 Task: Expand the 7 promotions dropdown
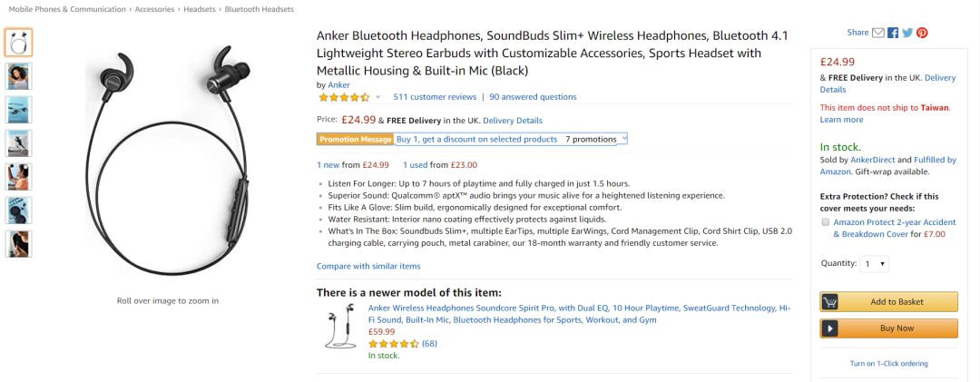point(595,139)
